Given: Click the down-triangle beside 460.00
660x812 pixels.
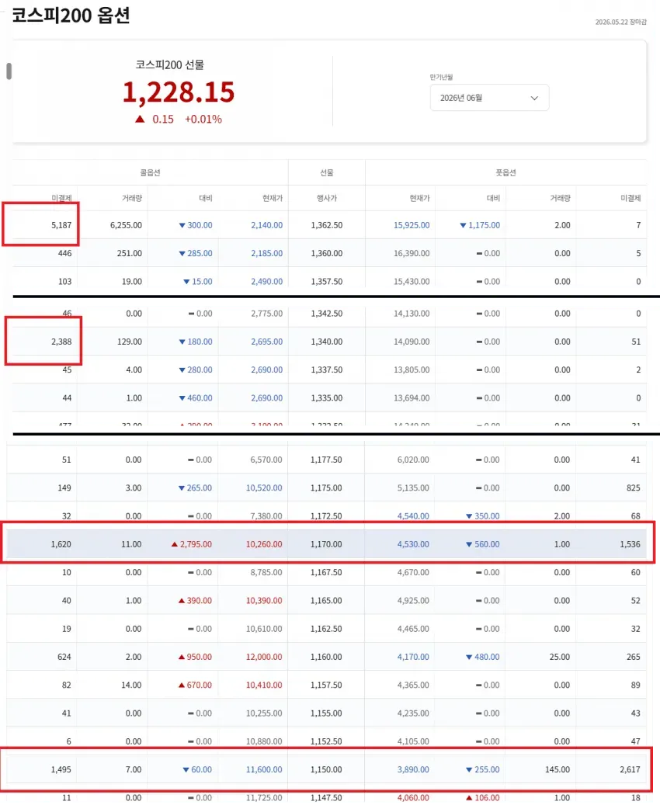Looking at the screenshot, I should click(x=182, y=398).
